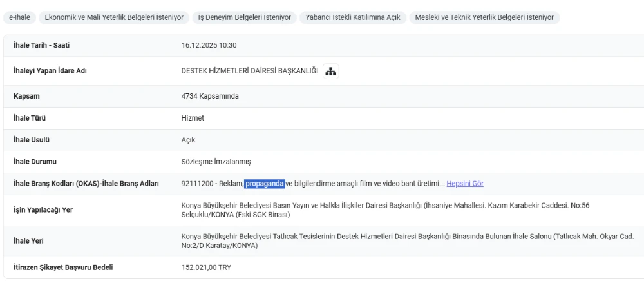
Task: Click the 'İhale Tarih - Saati' label
Action: coord(41,46)
